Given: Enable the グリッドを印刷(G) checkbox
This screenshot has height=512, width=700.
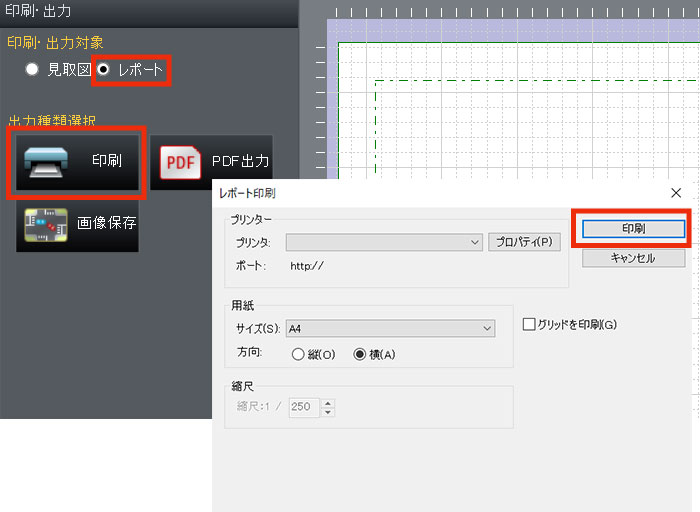Looking at the screenshot, I should pos(529,324).
